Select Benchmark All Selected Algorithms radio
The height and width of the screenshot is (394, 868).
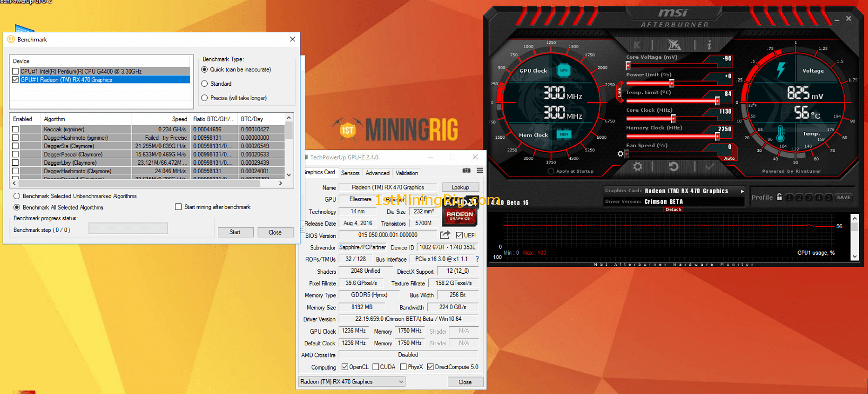[17, 208]
